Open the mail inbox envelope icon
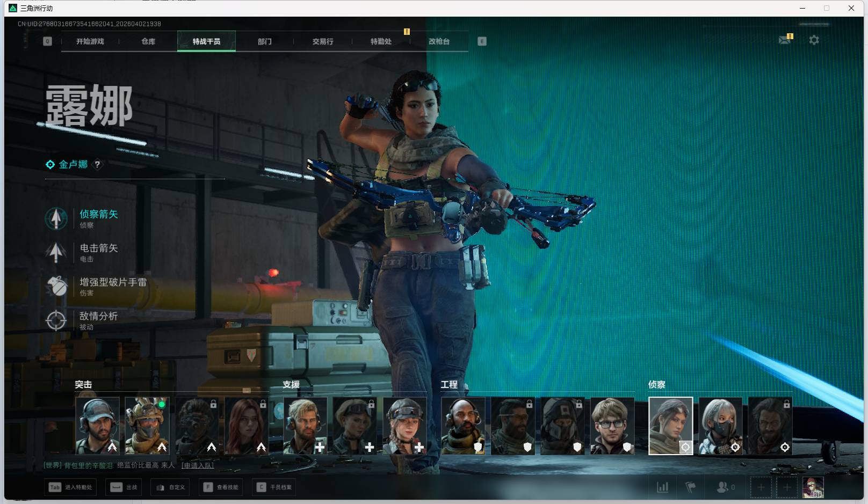This screenshot has height=504, width=868. [785, 40]
